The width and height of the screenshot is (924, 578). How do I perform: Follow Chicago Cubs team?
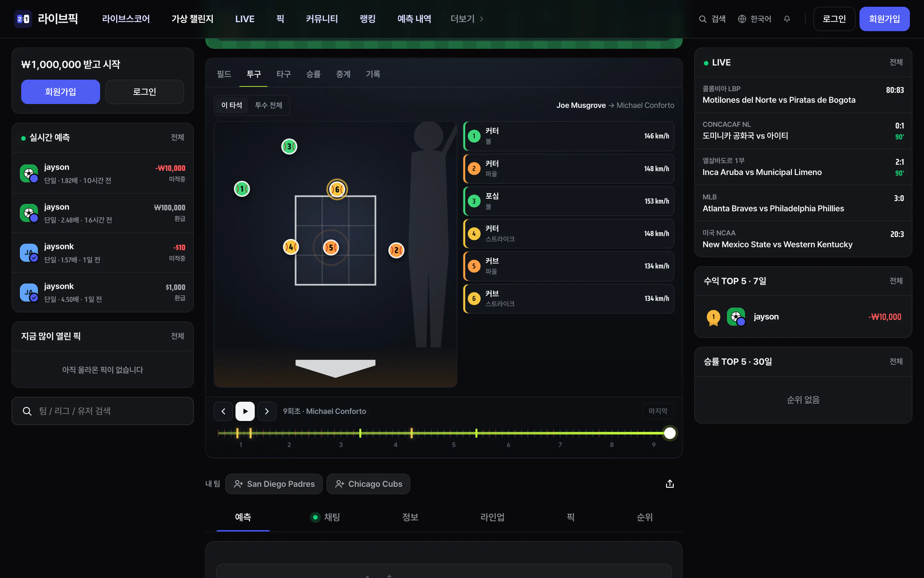368,484
